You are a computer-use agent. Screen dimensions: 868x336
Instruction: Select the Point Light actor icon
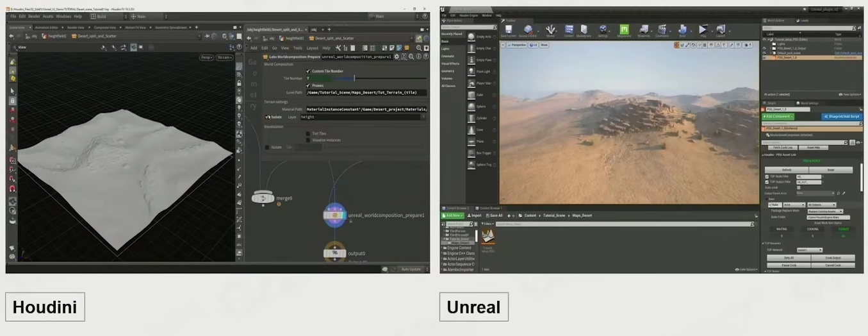click(472, 71)
